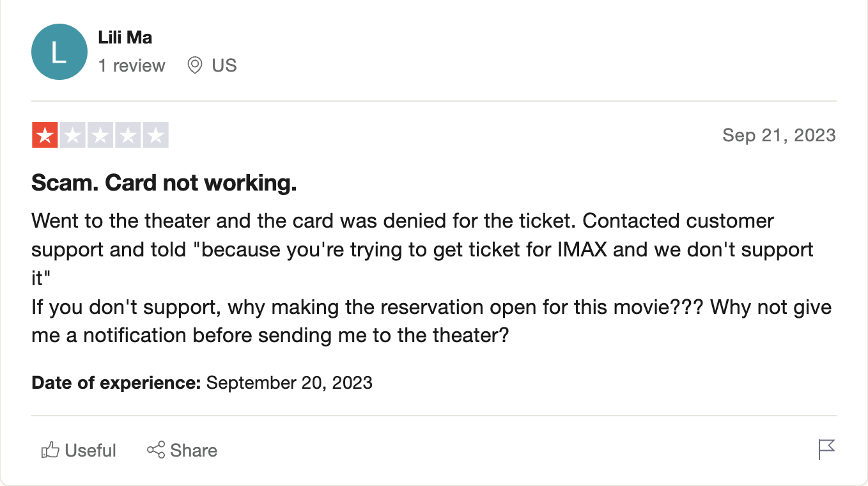Click the fifth grey rating star
868x486 pixels.
click(155, 135)
